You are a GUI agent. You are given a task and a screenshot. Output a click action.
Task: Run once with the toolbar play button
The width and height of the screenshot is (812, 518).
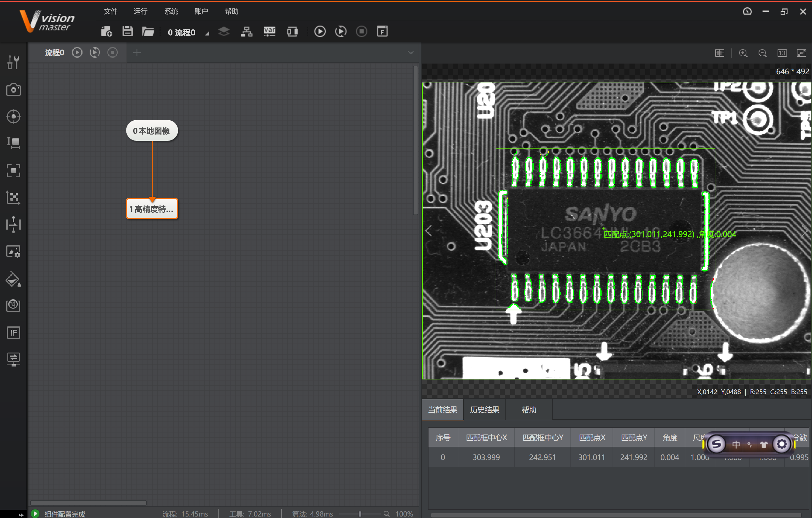click(320, 32)
